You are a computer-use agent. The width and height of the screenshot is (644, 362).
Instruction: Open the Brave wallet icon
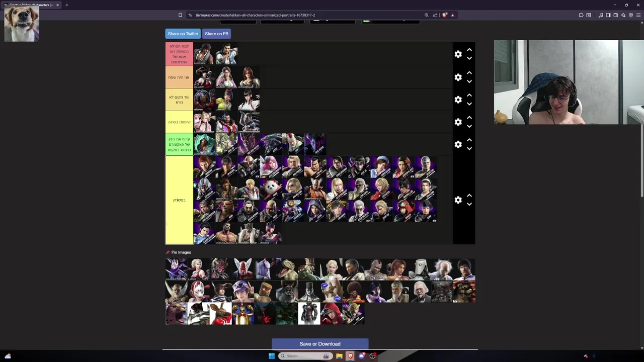click(x=615, y=15)
